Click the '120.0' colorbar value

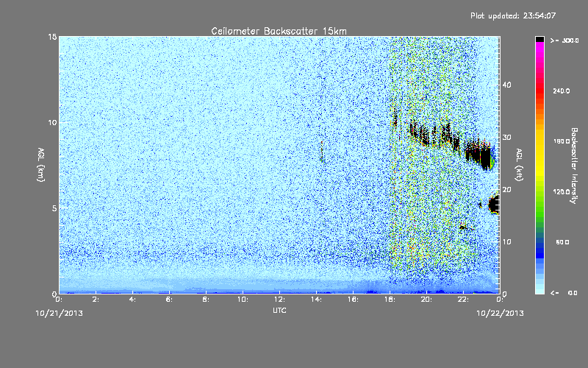[x=562, y=191]
